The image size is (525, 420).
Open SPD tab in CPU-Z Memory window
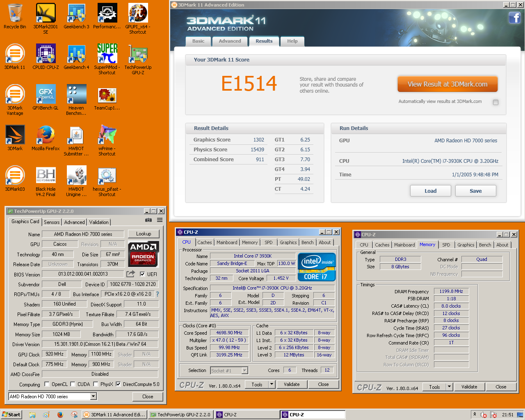pos(446,245)
